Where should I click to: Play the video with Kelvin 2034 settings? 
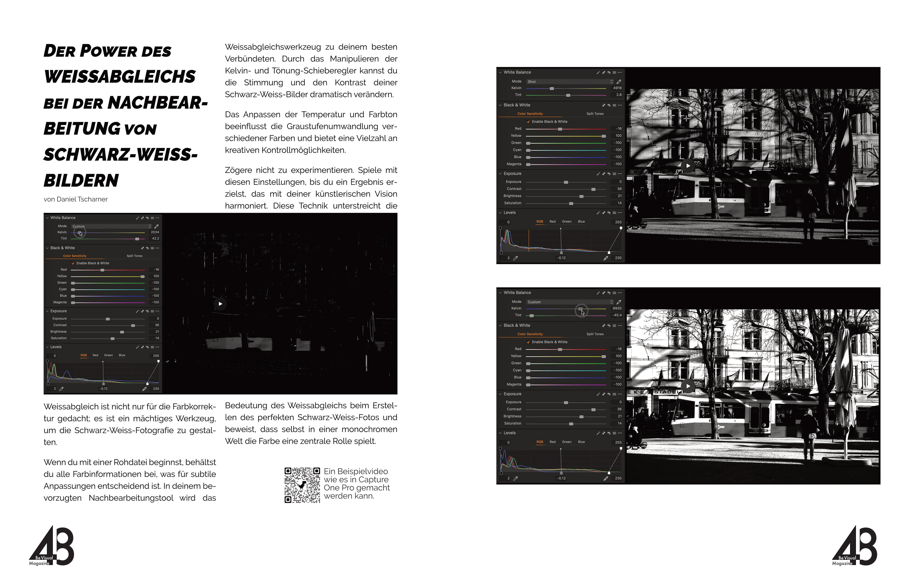tap(220, 304)
